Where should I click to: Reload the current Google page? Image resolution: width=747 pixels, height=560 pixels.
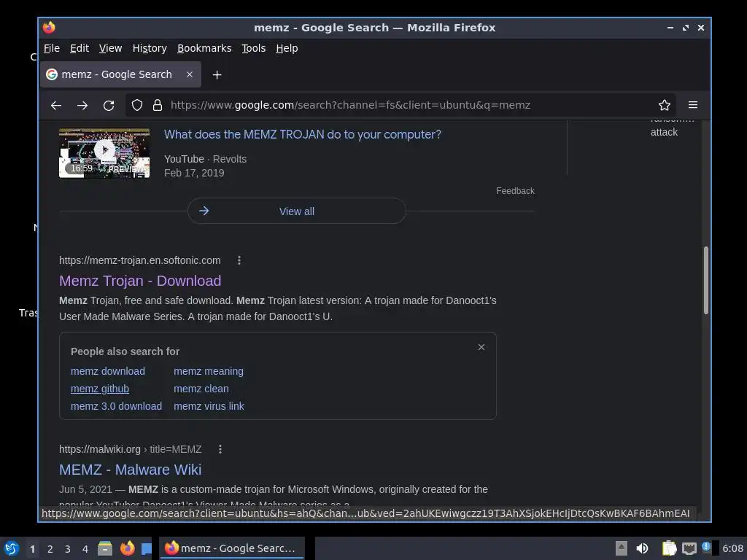(x=109, y=105)
